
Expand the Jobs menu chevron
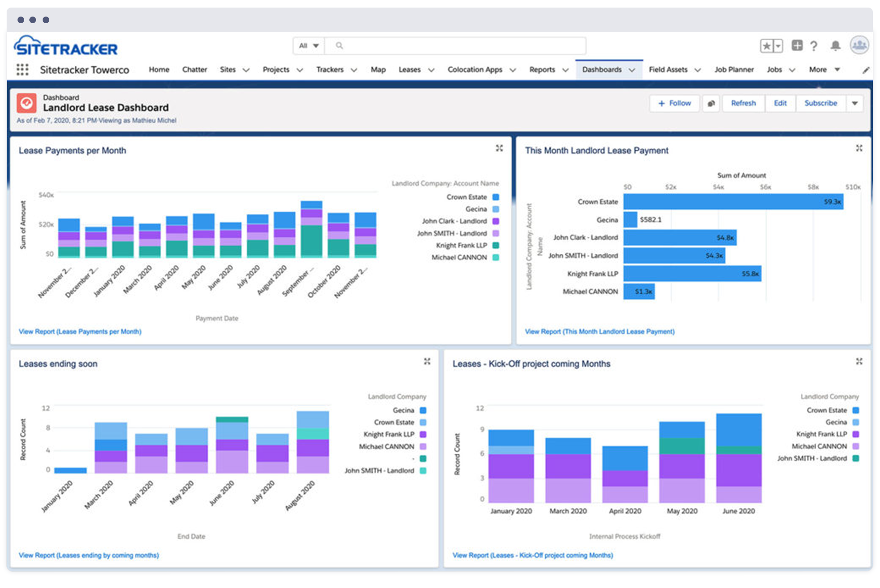[792, 70]
